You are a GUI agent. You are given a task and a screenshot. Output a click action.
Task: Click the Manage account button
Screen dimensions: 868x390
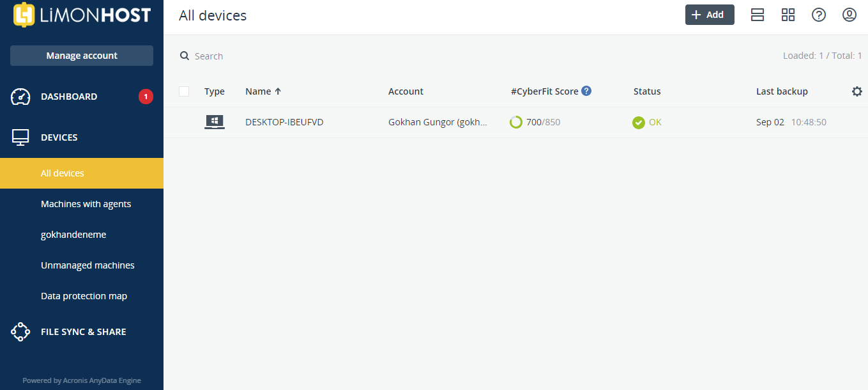(x=82, y=56)
